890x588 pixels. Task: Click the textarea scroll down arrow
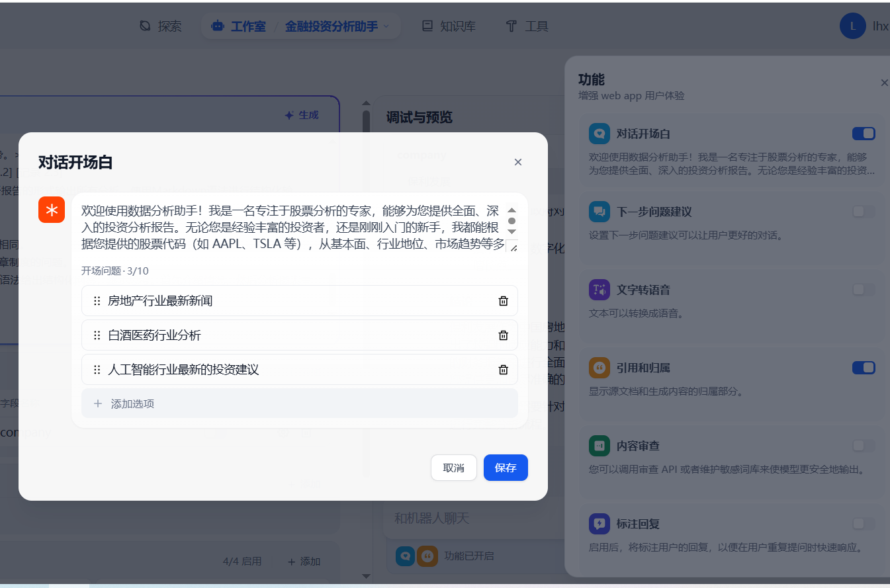(x=512, y=231)
